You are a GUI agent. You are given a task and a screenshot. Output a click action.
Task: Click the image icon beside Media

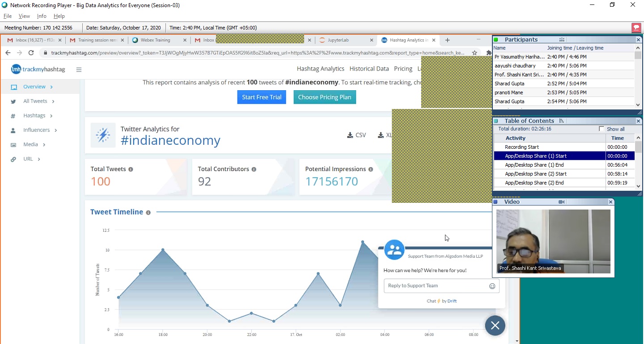(x=13, y=145)
